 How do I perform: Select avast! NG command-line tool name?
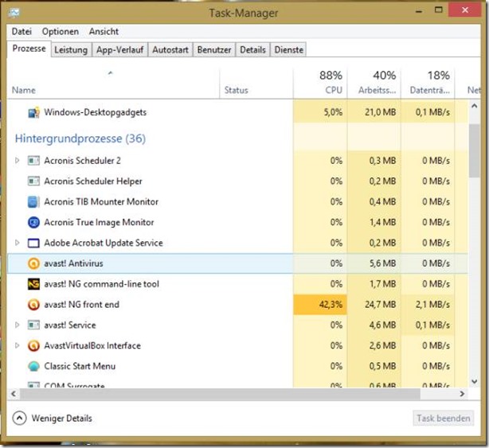[102, 284]
